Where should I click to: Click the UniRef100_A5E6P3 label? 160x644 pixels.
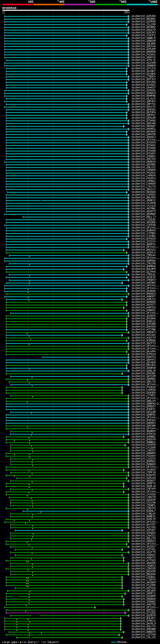click(143, 333)
